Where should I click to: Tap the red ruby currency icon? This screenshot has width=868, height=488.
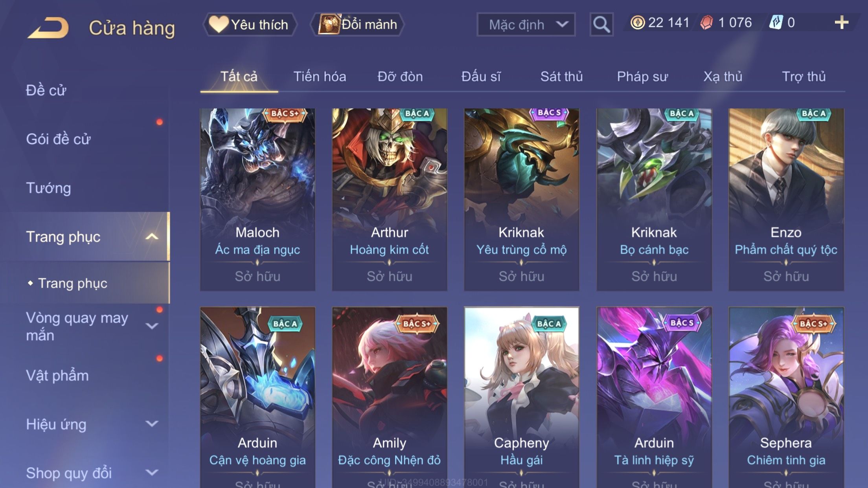click(706, 23)
